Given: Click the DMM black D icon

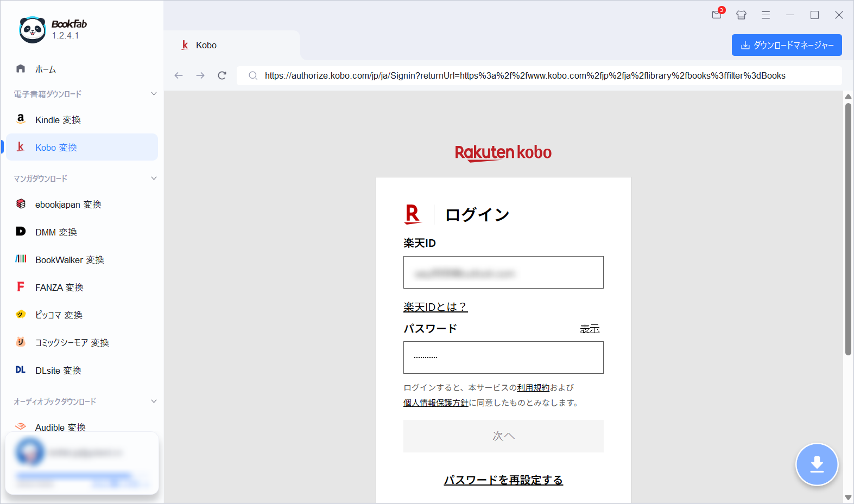Looking at the screenshot, I should click(21, 231).
